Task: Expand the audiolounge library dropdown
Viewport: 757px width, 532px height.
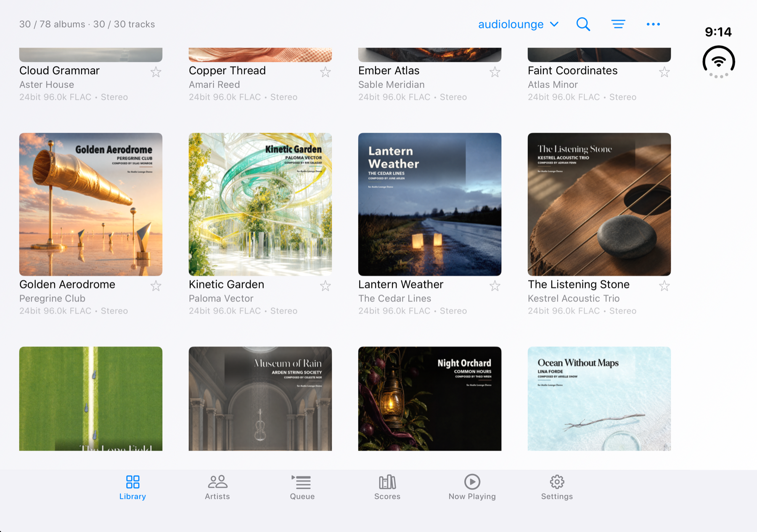Action: click(519, 24)
